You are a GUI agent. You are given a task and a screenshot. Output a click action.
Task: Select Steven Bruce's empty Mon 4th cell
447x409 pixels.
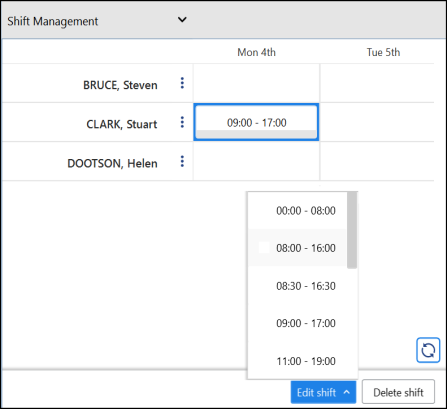click(x=256, y=83)
